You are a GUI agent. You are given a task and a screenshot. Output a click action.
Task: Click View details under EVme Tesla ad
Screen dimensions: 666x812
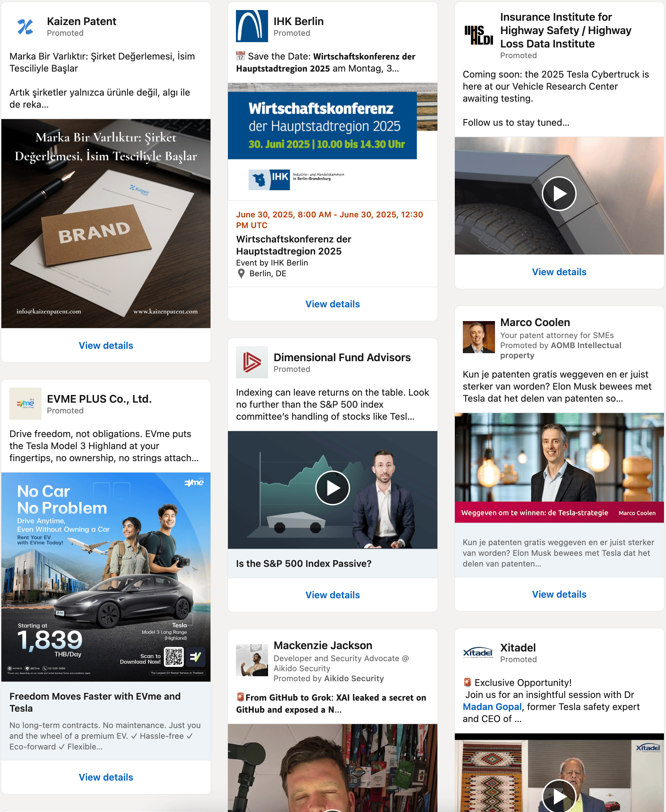(x=106, y=777)
